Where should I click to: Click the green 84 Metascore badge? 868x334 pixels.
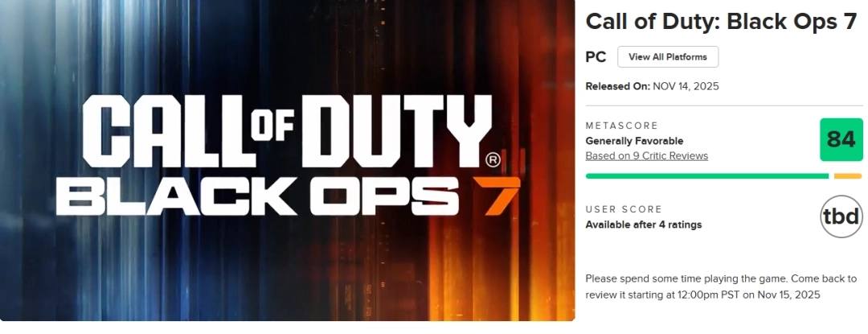pyautogui.click(x=841, y=139)
